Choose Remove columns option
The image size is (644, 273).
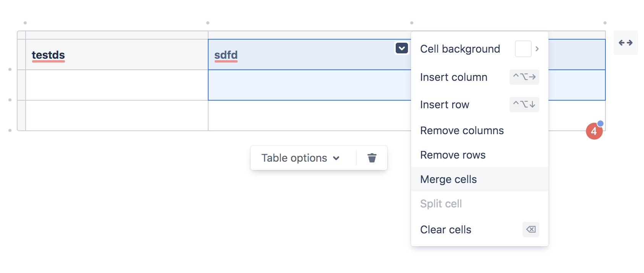point(462,130)
